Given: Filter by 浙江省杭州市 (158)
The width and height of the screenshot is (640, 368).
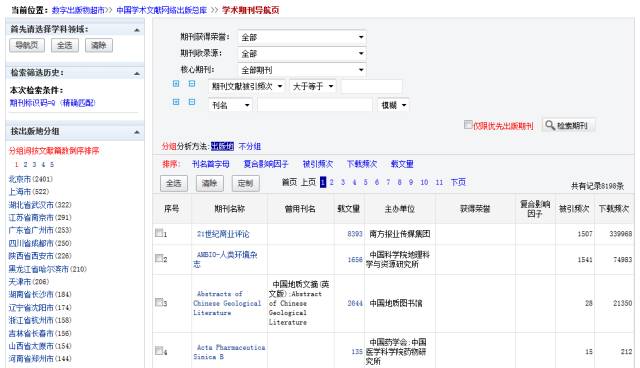Looking at the screenshot, I should click(x=40, y=320).
